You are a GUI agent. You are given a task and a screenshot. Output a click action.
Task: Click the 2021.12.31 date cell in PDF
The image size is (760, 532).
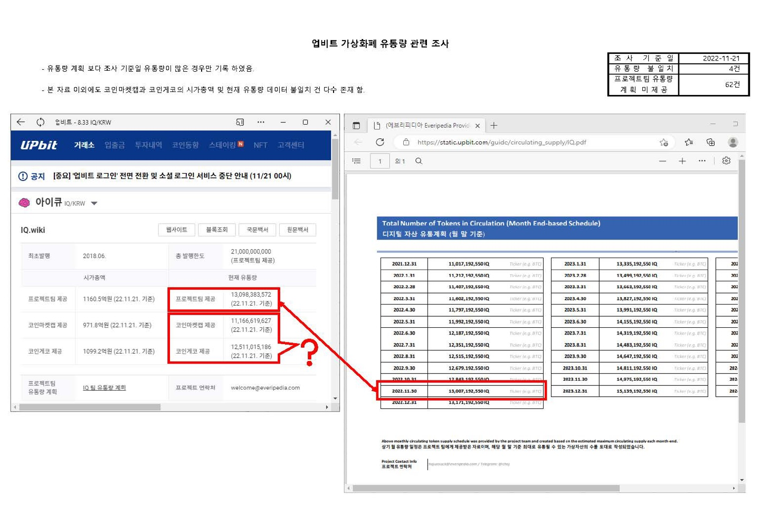404,264
